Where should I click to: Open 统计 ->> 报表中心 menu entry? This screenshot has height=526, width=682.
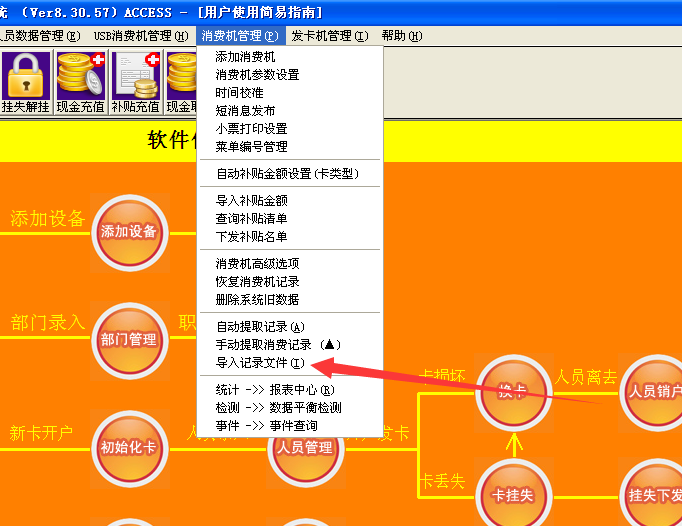pos(275,390)
